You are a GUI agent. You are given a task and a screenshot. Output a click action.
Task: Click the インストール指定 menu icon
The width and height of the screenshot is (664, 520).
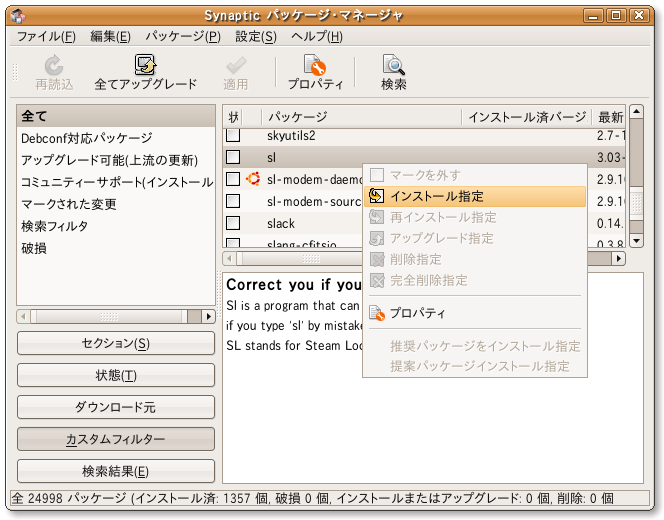click(376, 196)
